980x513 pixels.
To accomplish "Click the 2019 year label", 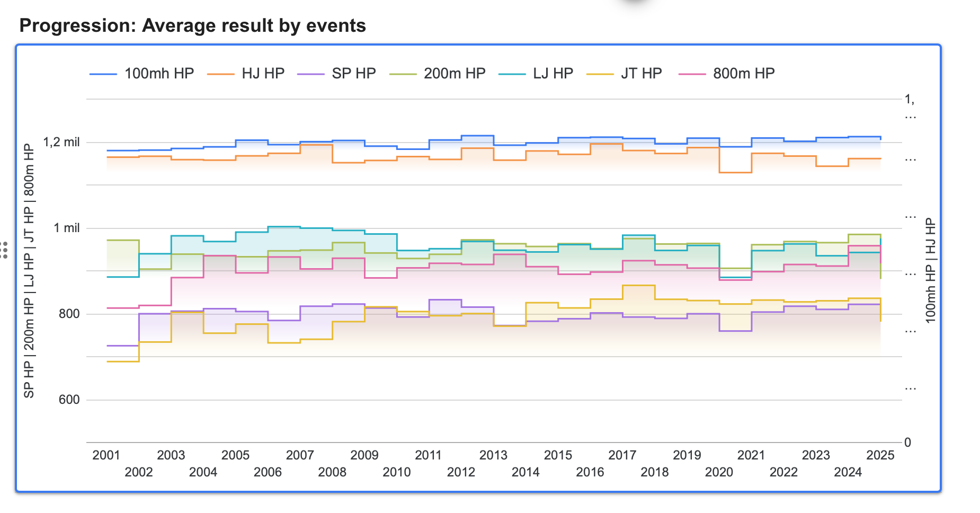I will click(687, 455).
